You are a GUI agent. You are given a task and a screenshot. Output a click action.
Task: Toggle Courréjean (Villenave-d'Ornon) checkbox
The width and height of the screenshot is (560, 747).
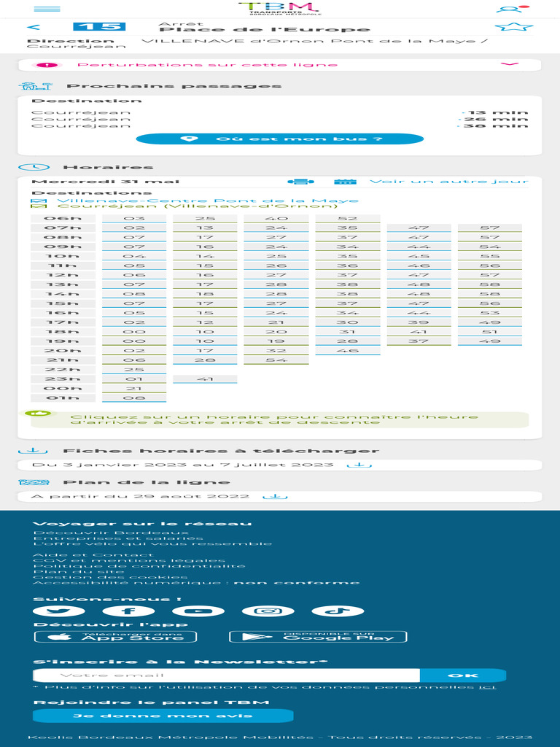39,206
